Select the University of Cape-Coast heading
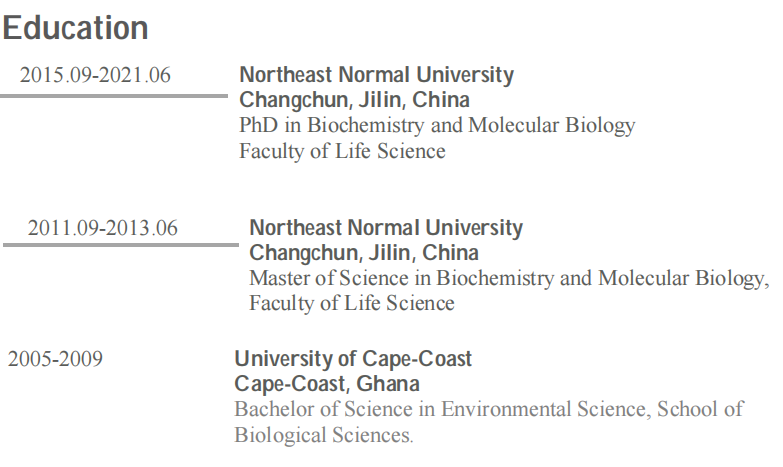Image resolution: width=783 pixels, height=467 pixels. 353,358
